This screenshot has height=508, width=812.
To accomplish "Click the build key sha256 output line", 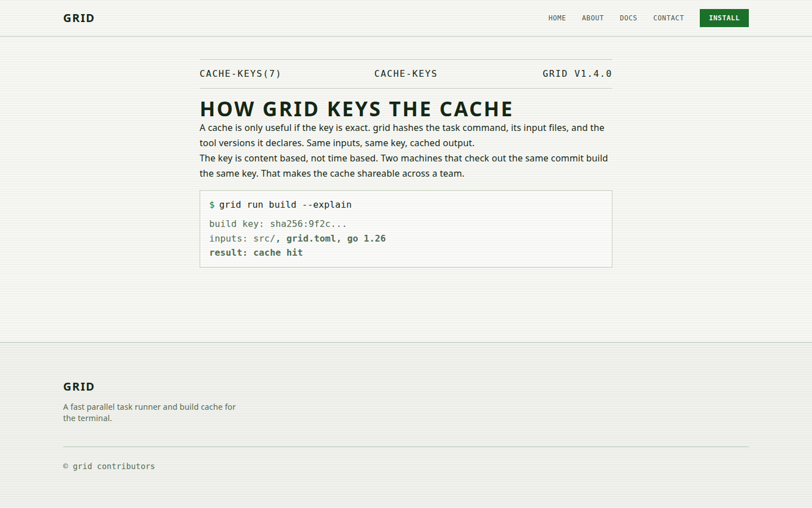I will click(278, 224).
